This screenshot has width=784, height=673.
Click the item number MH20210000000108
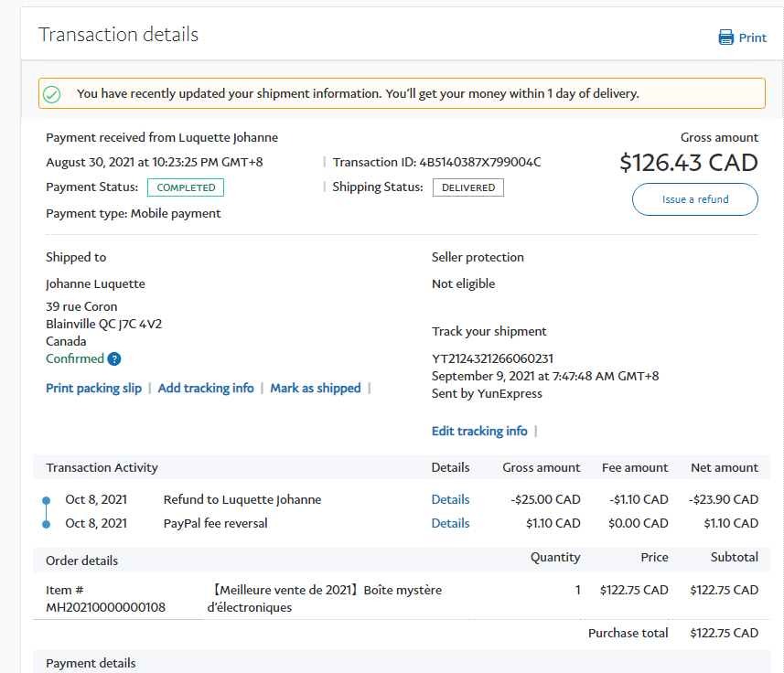click(x=105, y=607)
